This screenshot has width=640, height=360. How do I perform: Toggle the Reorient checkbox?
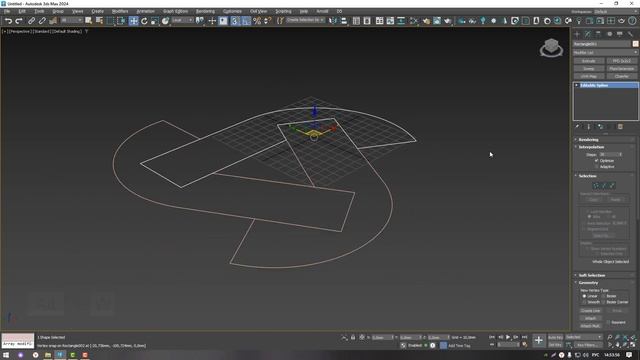[x=608, y=322]
